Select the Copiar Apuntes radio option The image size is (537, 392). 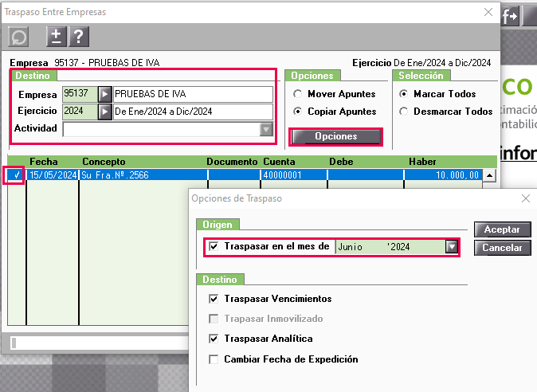pos(298,112)
